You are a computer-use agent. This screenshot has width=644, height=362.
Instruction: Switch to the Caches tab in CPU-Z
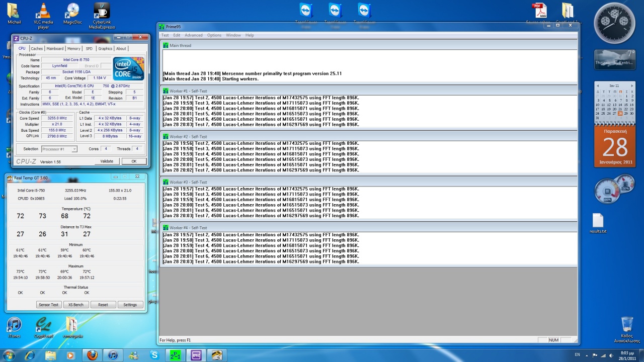tap(37, 49)
